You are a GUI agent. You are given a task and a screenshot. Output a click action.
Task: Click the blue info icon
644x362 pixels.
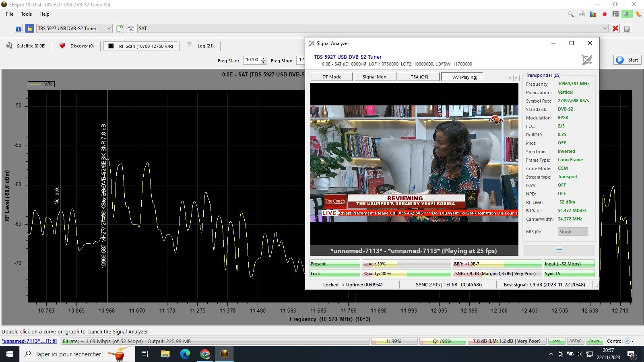tap(19, 29)
